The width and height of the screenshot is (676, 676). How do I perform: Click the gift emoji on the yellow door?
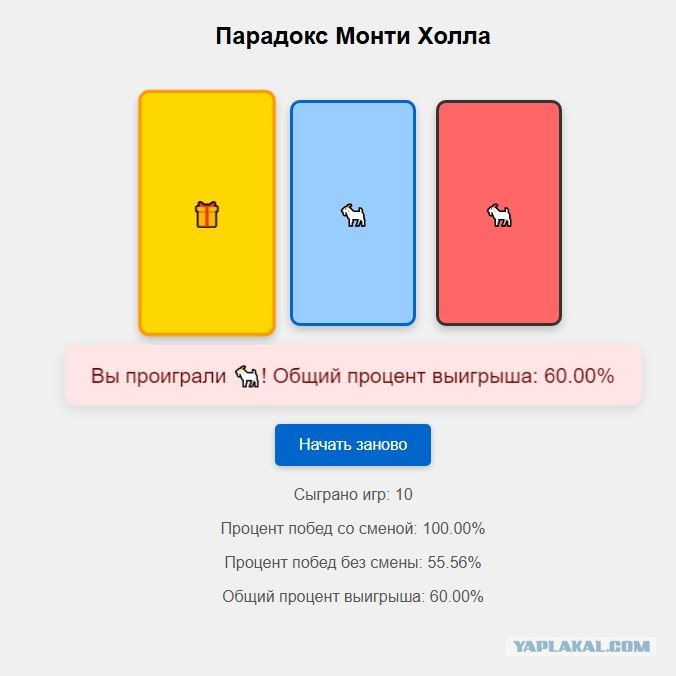click(x=207, y=214)
